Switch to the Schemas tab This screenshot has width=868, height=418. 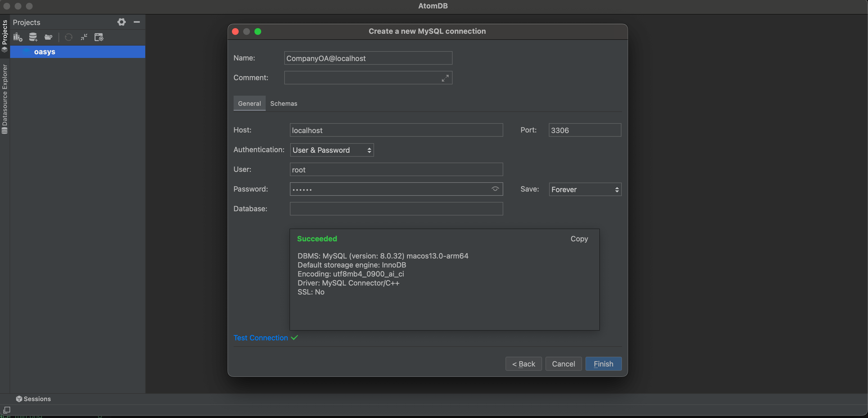(x=283, y=104)
